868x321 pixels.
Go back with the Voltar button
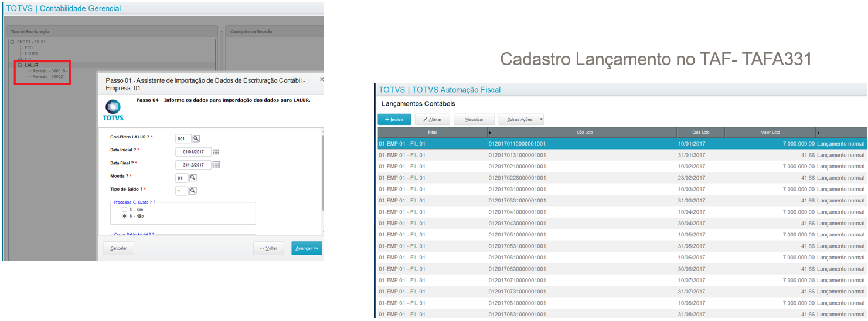pyautogui.click(x=269, y=248)
